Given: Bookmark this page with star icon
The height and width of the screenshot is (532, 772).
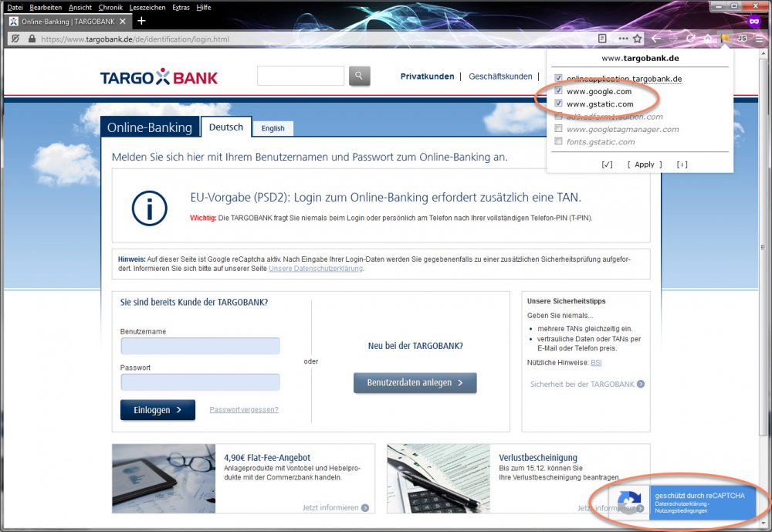Looking at the screenshot, I should [x=638, y=39].
